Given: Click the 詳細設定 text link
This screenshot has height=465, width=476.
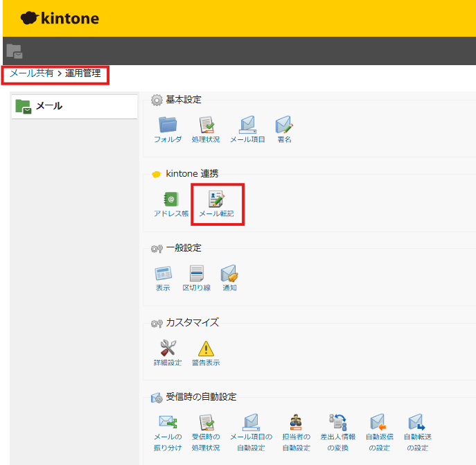Looking at the screenshot, I should [x=168, y=362].
